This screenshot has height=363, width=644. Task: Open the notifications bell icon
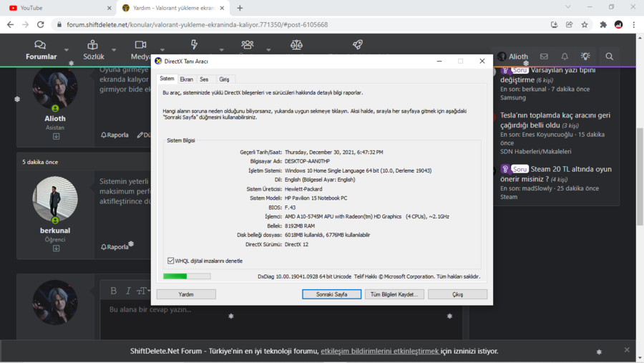click(565, 57)
